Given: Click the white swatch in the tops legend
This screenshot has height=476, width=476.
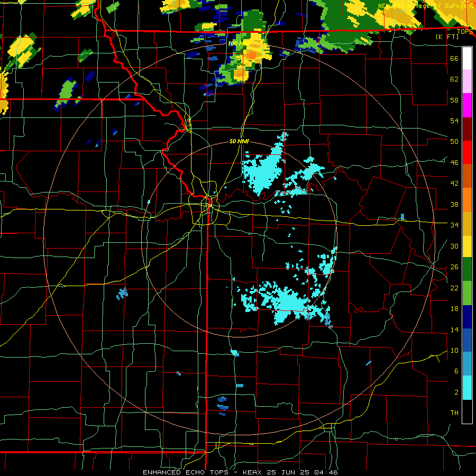Looking at the screenshot, I should click(x=467, y=58).
